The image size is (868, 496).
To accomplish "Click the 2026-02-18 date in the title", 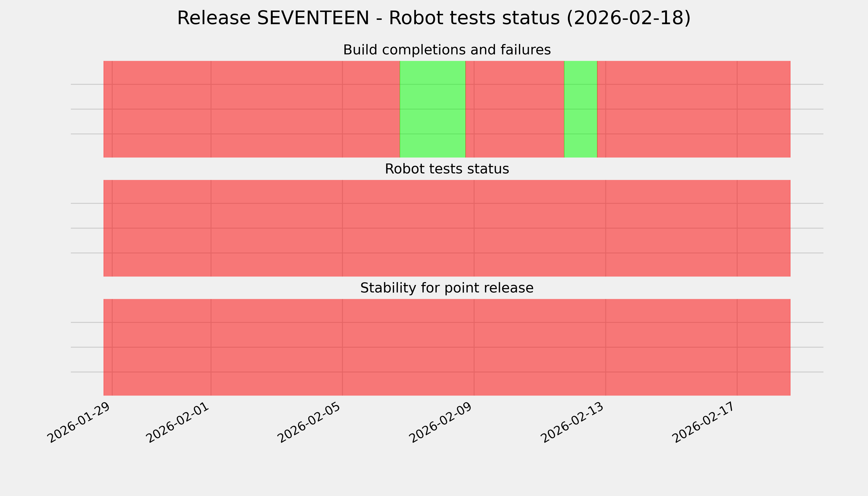I will pos(628,18).
